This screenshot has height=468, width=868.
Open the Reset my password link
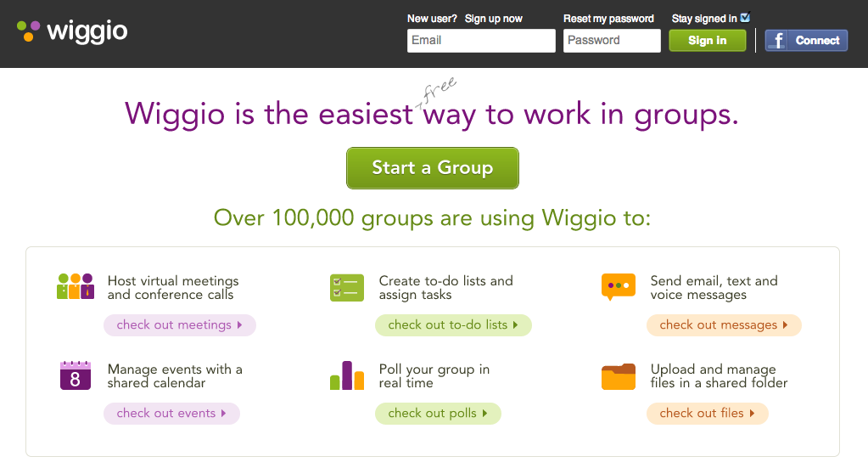(x=608, y=19)
